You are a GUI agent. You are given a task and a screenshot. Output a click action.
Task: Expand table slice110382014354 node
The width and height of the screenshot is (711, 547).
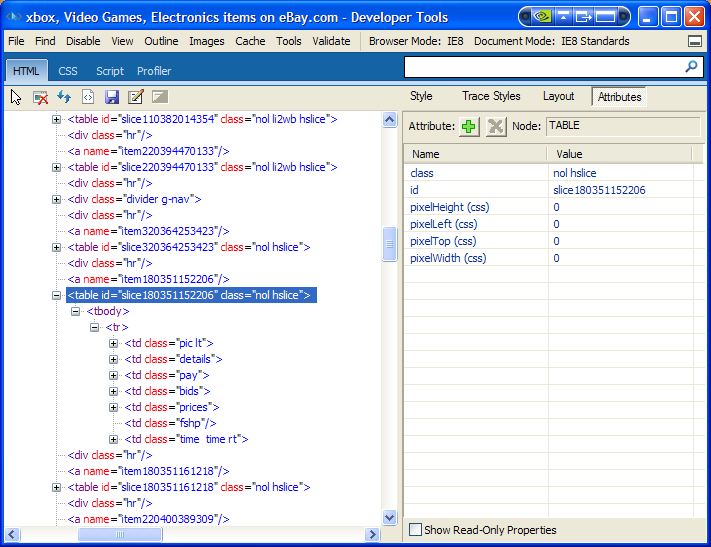click(56, 119)
